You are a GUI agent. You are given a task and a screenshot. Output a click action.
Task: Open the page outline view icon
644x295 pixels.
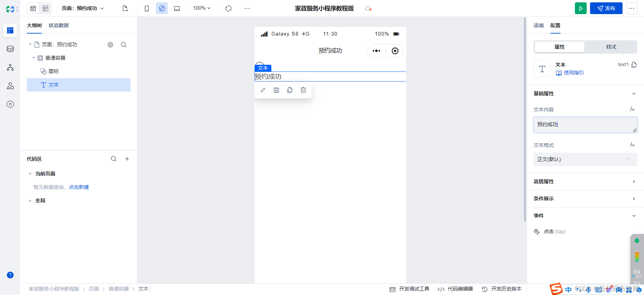(33, 8)
